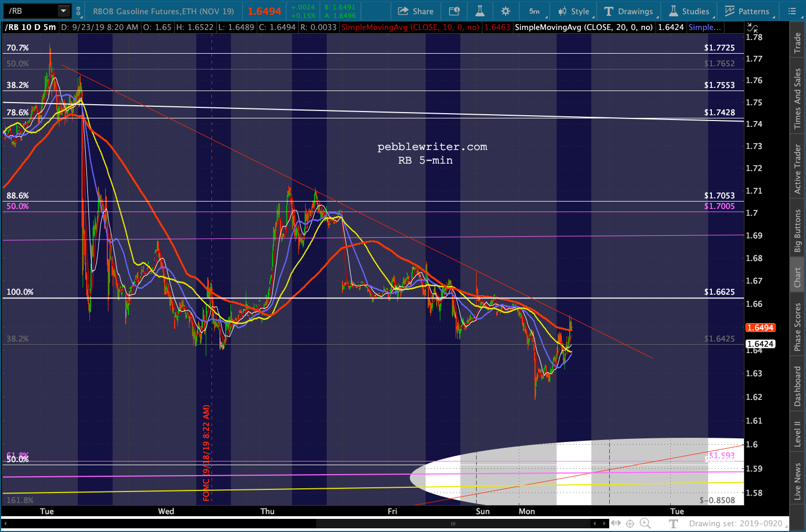This screenshot has width=806, height=532.
Task: Click the zoom in magnifier icon
Action: coord(645,523)
